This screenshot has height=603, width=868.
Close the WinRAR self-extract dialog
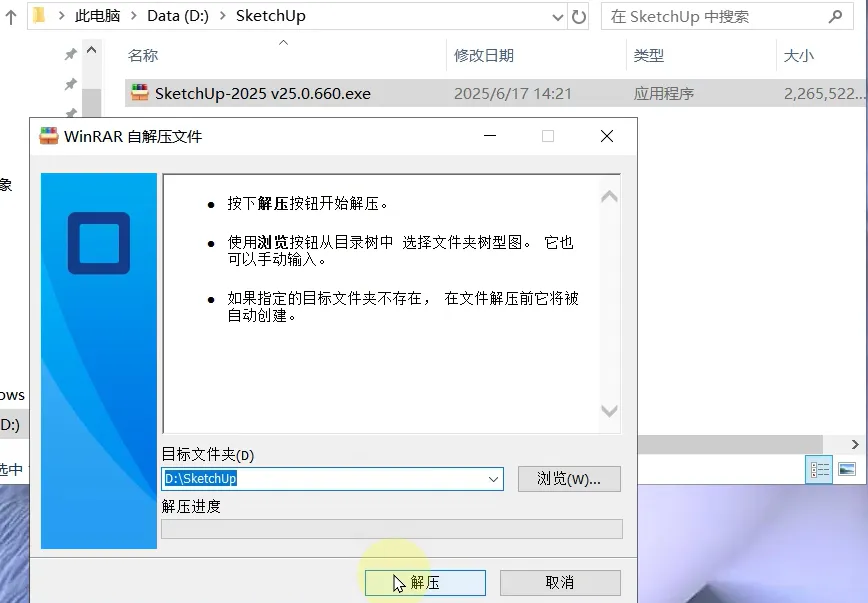point(607,136)
